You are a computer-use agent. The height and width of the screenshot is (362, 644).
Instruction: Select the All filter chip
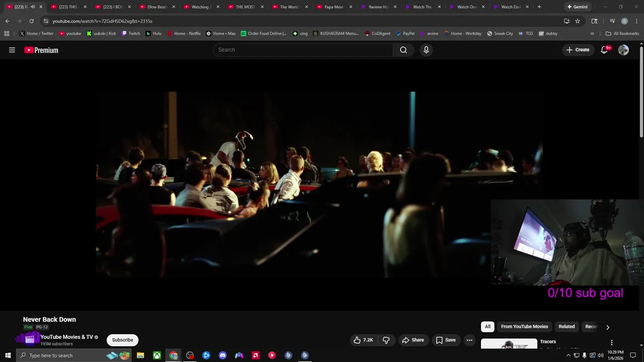pyautogui.click(x=488, y=326)
